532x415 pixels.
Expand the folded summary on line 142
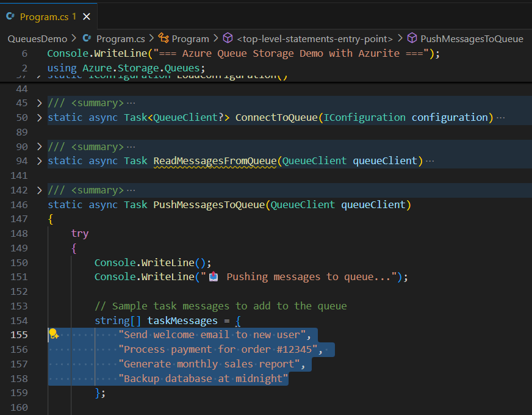[40, 190]
